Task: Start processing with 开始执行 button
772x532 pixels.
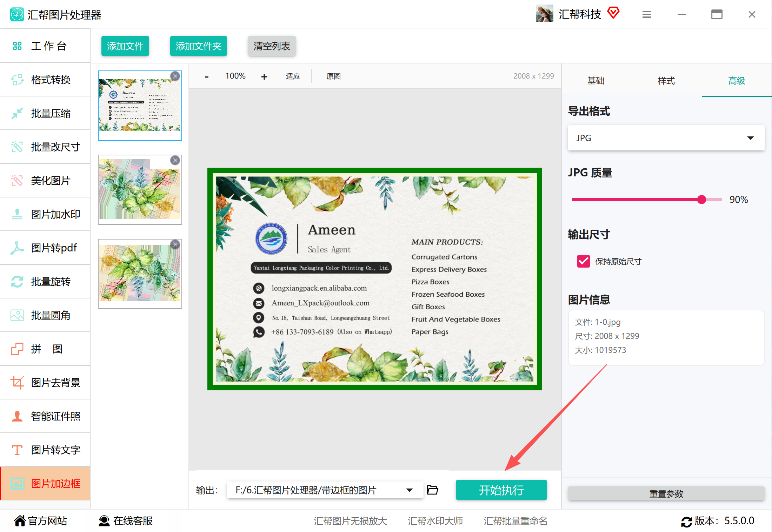Action: coord(501,490)
